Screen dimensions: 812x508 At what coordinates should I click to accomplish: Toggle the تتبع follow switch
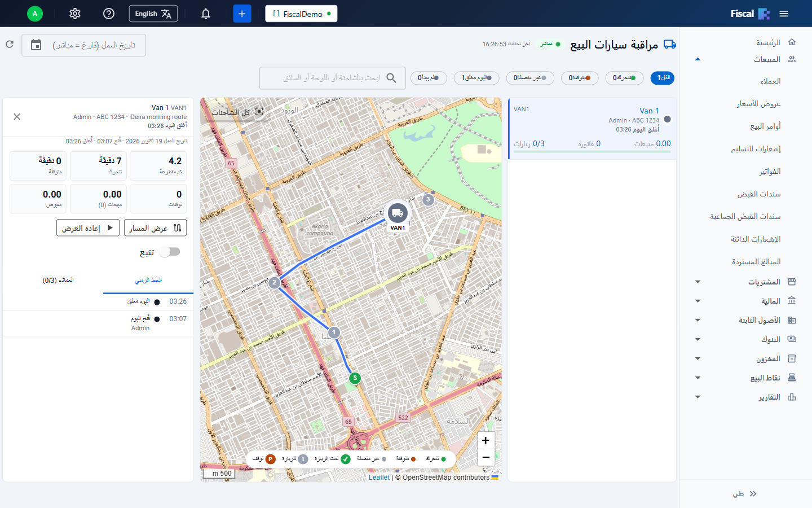click(169, 252)
